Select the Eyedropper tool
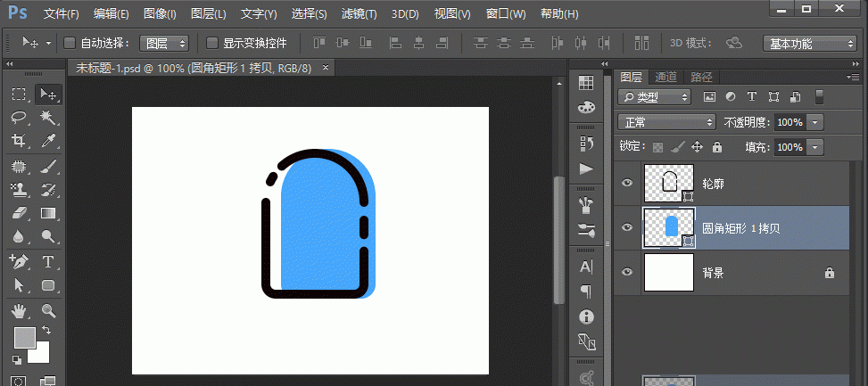Viewport: 868px width, 386px height. coord(48,141)
